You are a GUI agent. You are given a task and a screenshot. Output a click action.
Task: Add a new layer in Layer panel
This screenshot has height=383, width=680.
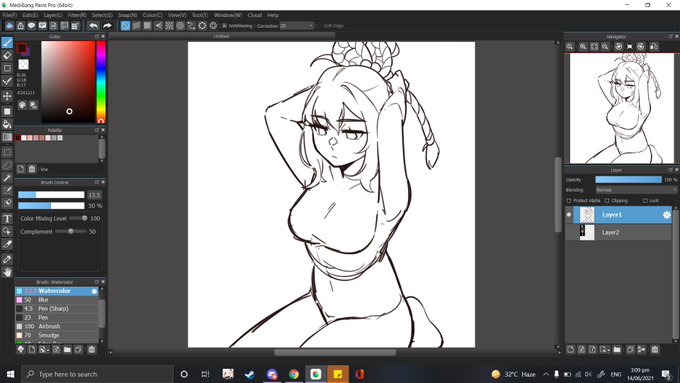(x=571, y=349)
